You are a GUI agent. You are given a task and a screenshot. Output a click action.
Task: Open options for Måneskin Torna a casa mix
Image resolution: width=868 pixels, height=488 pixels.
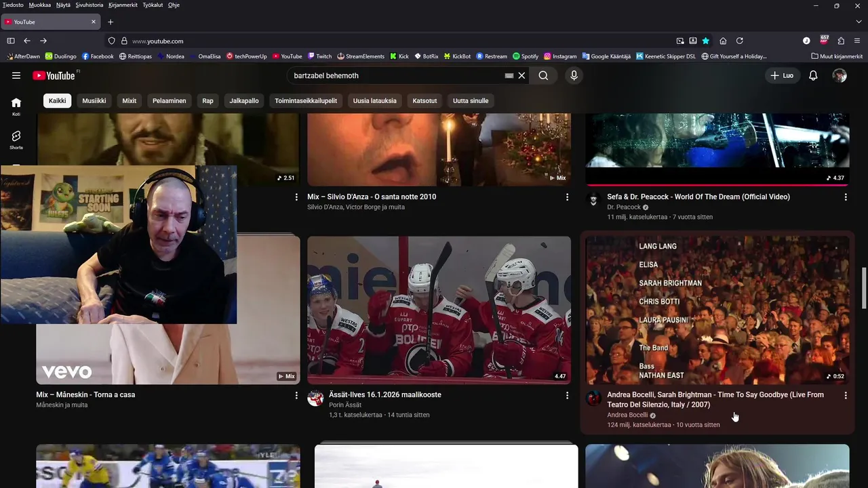(x=296, y=395)
